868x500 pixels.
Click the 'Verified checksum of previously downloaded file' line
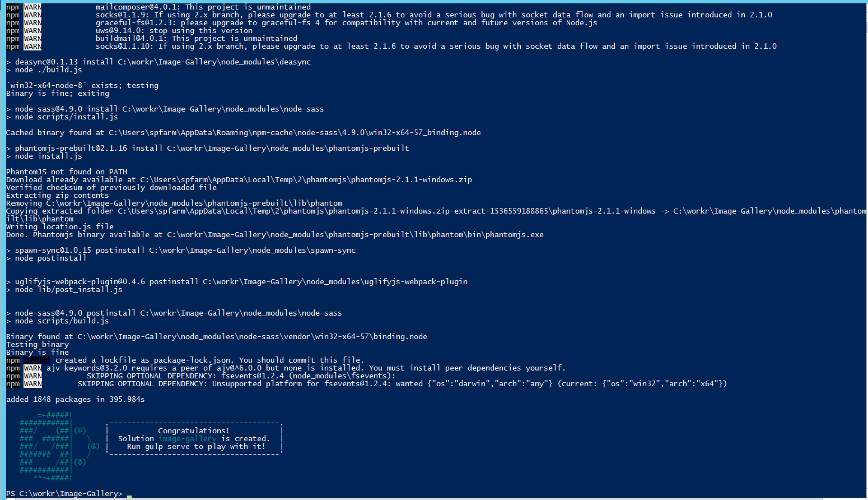tap(111, 187)
